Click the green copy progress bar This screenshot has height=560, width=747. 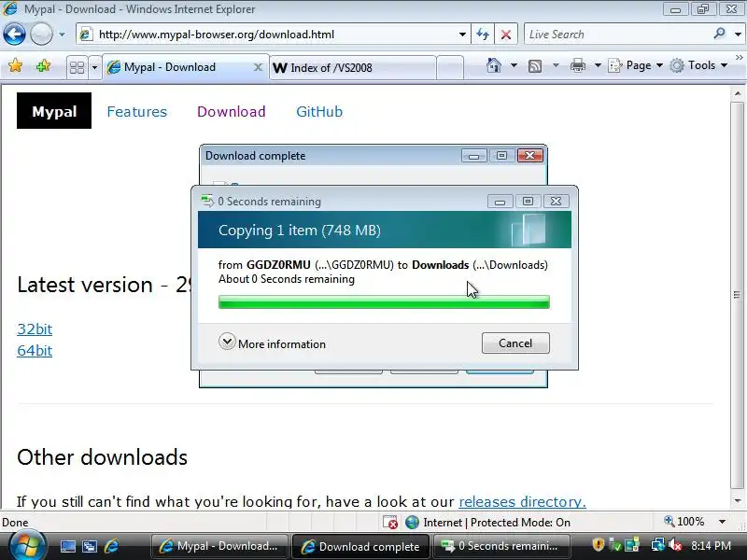click(x=384, y=301)
